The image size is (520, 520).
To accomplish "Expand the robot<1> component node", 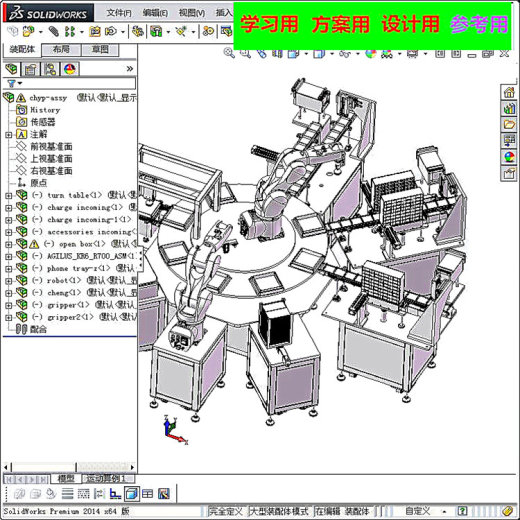I will tap(8, 281).
